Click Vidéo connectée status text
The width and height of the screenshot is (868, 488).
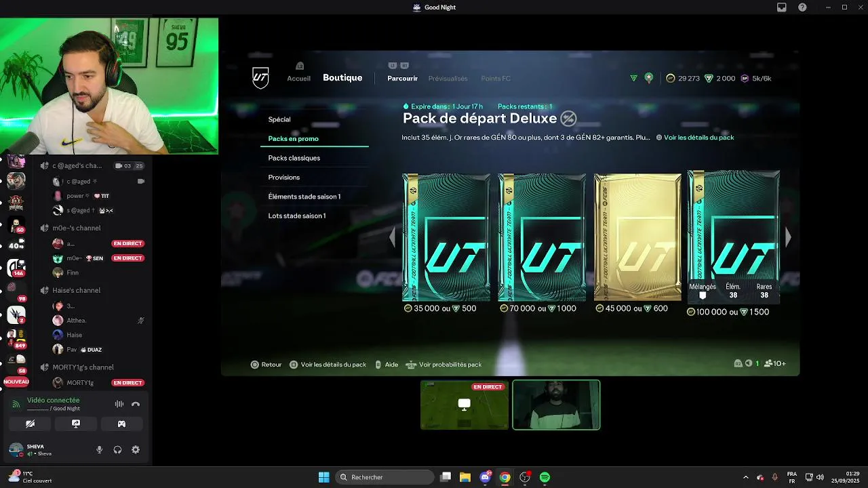pos(53,401)
